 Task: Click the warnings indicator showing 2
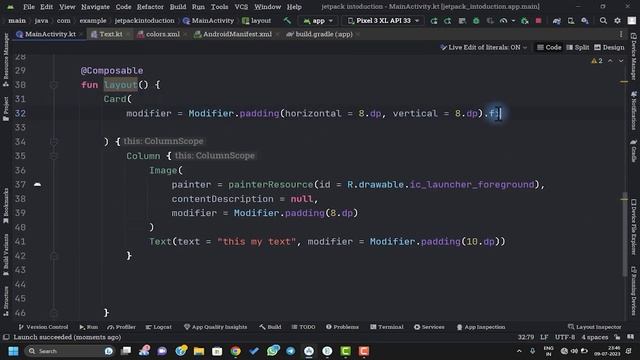(x=597, y=61)
